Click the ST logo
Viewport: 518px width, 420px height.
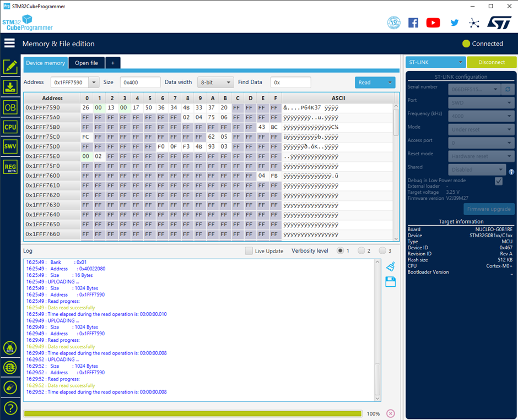[499, 23]
